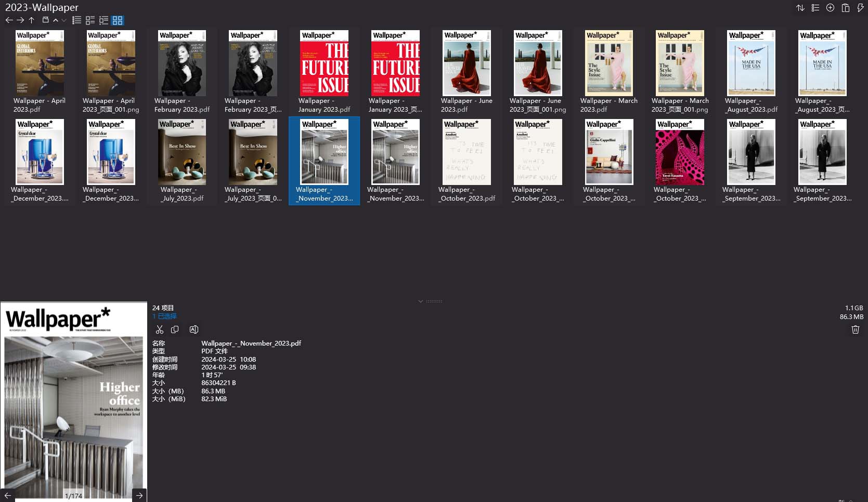Select Wallpaper July 2023 page image
This screenshot has width=868, height=502.
(x=253, y=161)
